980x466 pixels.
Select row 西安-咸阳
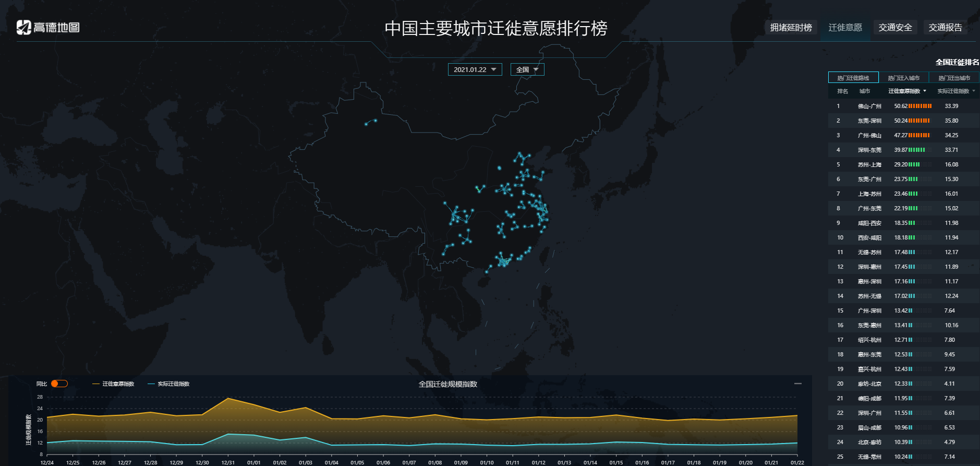pos(904,237)
